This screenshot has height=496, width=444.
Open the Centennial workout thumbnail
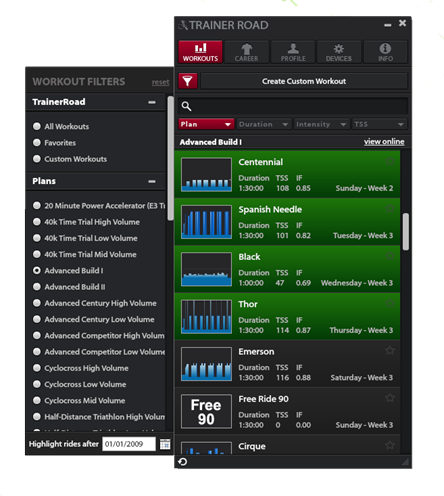click(x=206, y=174)
